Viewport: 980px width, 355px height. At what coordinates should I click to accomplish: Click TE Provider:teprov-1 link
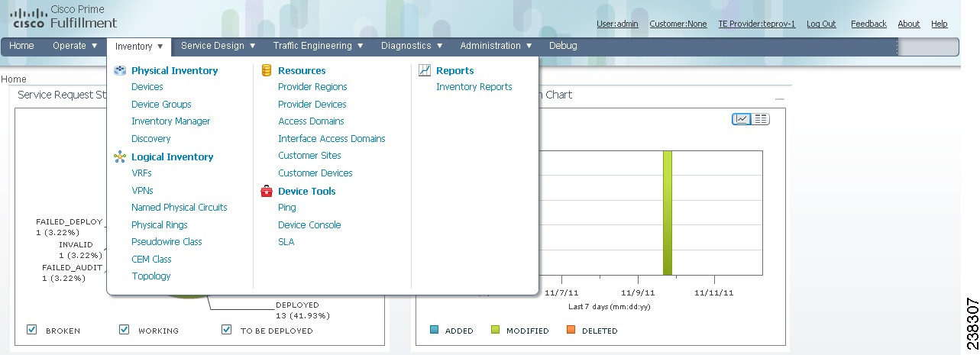click(756, 24)
